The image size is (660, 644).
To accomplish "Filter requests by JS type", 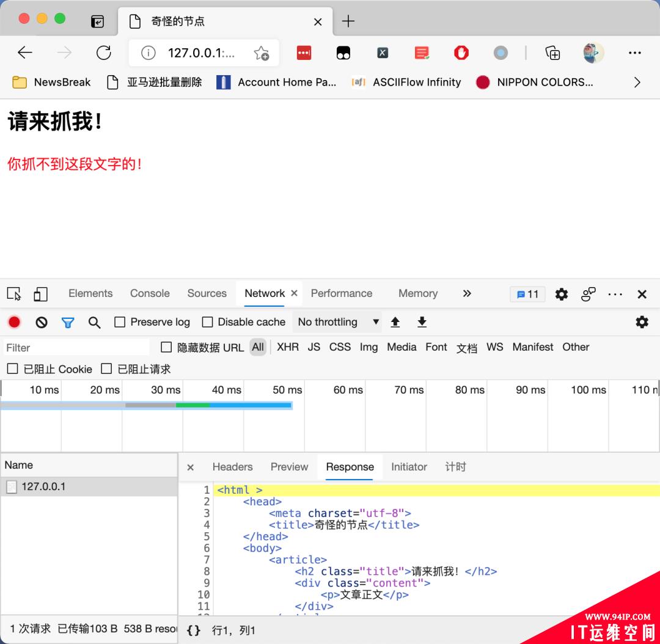I will (x=313, y=347).
